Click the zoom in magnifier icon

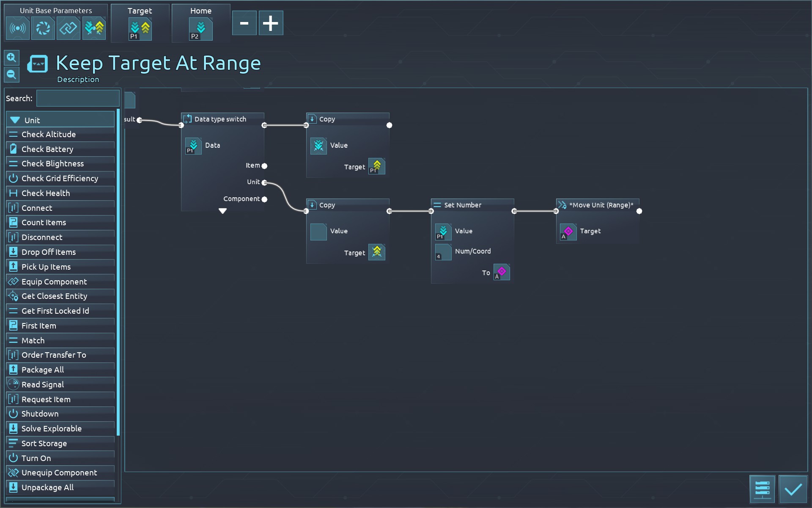tap(11, 57)
